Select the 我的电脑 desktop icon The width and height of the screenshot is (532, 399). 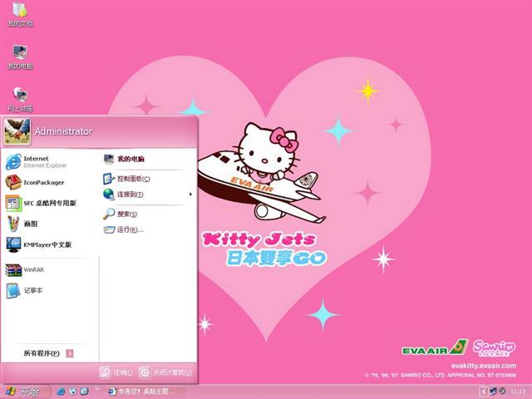pyautogui.click(x=19, y=55)
